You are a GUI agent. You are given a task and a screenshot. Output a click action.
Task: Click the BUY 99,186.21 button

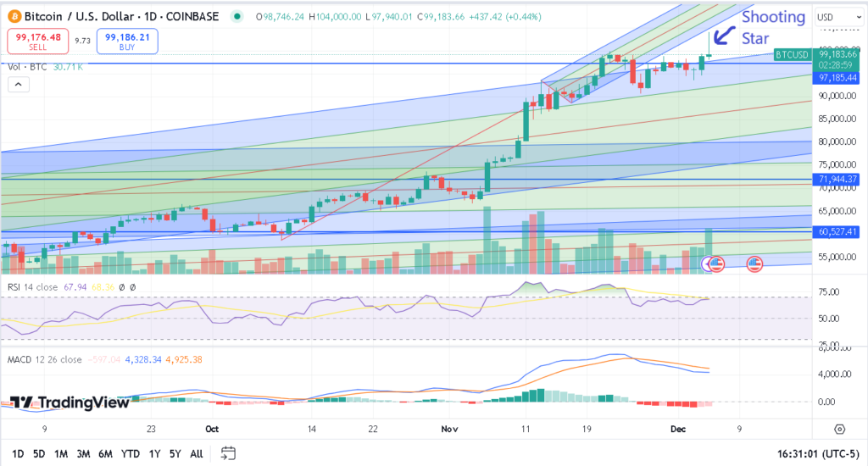pos(127,42)
